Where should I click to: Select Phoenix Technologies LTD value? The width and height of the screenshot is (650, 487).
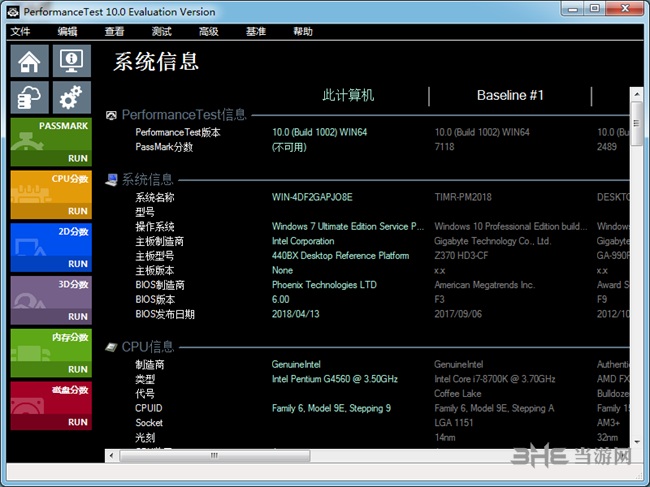click(x=324, y=285)
